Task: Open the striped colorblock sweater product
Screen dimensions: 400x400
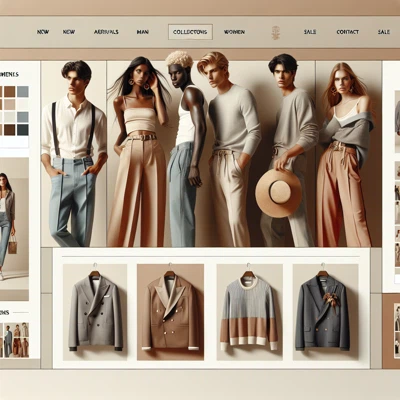Action: 250,312
